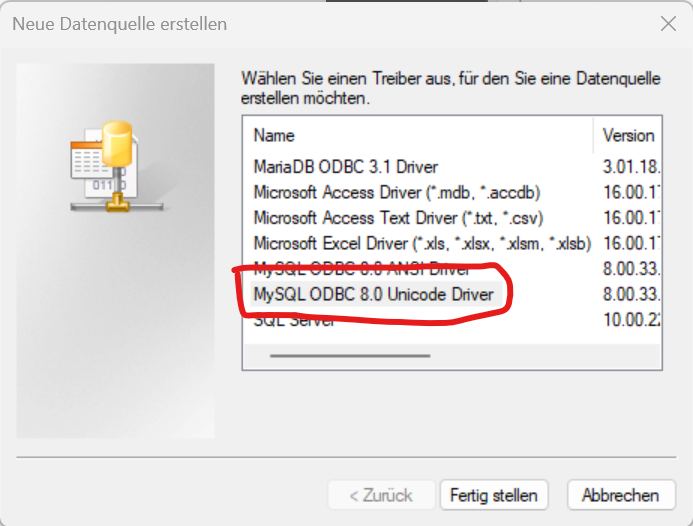Click the greyed-out Zurück button
This screenshot has height=526, width=693.
(x=381, y=495)
